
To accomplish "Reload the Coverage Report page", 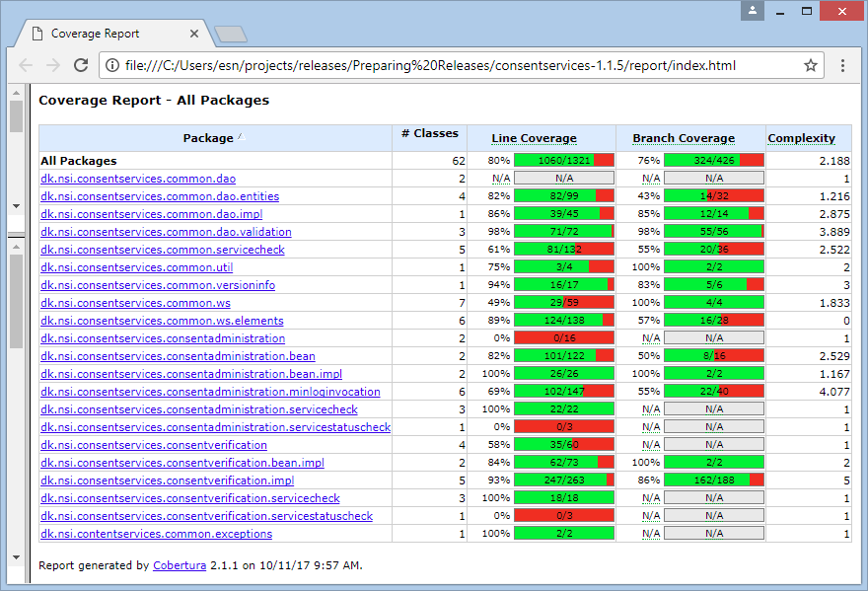I will pos(81,66).
